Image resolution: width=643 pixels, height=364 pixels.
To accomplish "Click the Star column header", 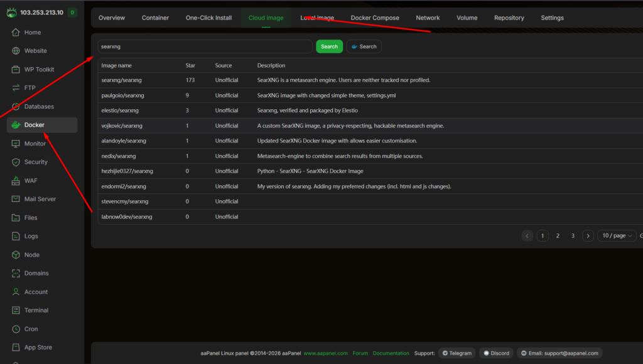I will click(190, 66).
